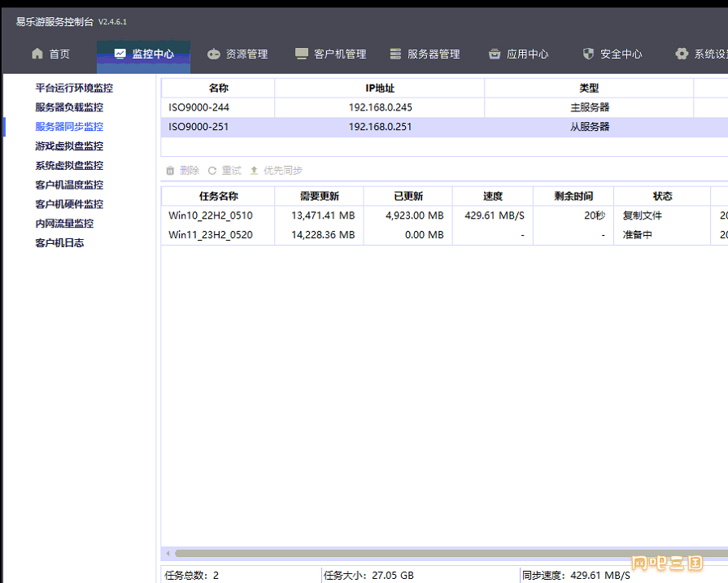
Task: Click the 需要更新 column header
Action: pyautogui.click(x=320, y=196)
